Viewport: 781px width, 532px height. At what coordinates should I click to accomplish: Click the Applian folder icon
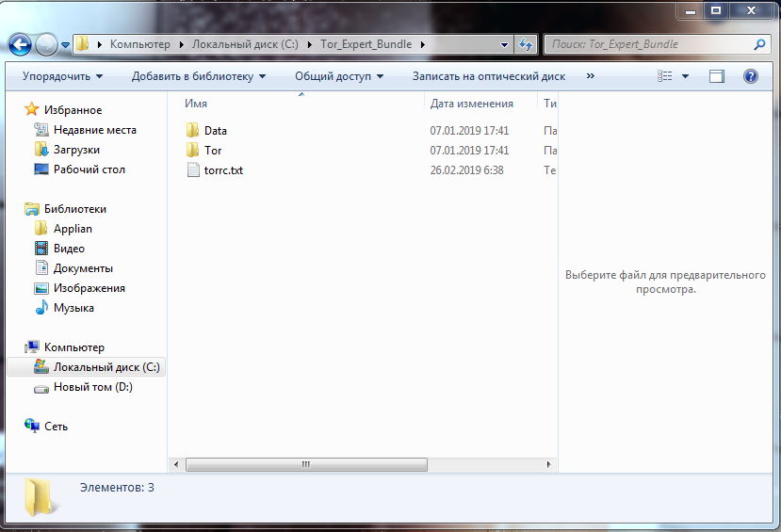pyautogui.click(x=41, y=229)
